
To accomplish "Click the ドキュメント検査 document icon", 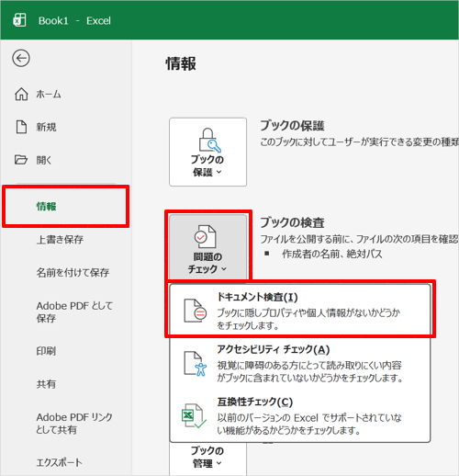I will (196, 311).
